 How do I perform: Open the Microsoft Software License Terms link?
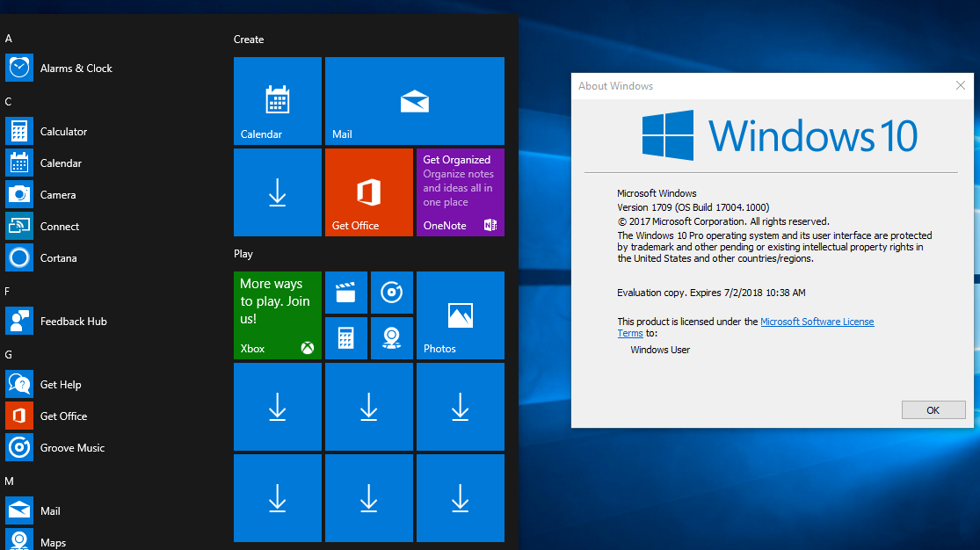(817, 322)
